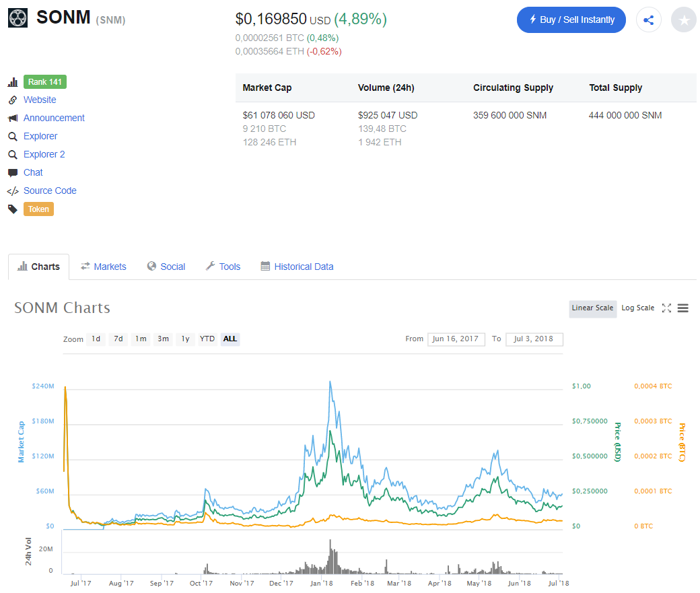Click the Price (USD) axis legend label
The height and width of the screenshot is (593, 700).
(618, 442)
